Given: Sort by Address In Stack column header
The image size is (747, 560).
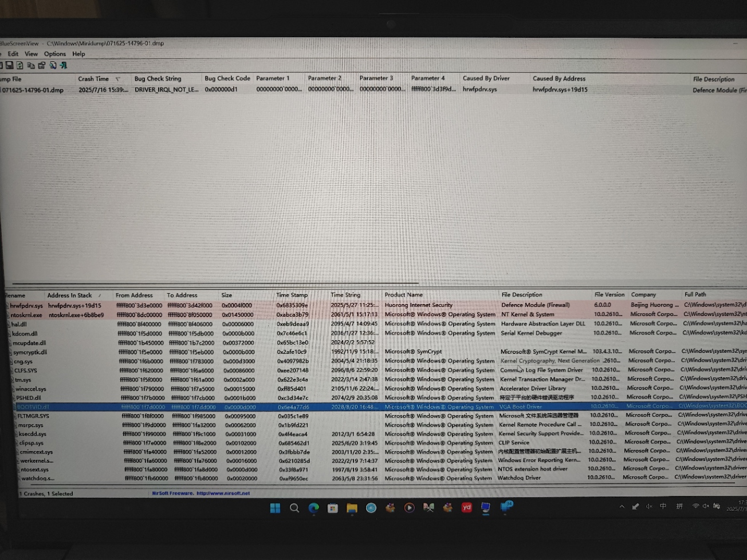Looking at the screenshot, I should pos(69,295).
